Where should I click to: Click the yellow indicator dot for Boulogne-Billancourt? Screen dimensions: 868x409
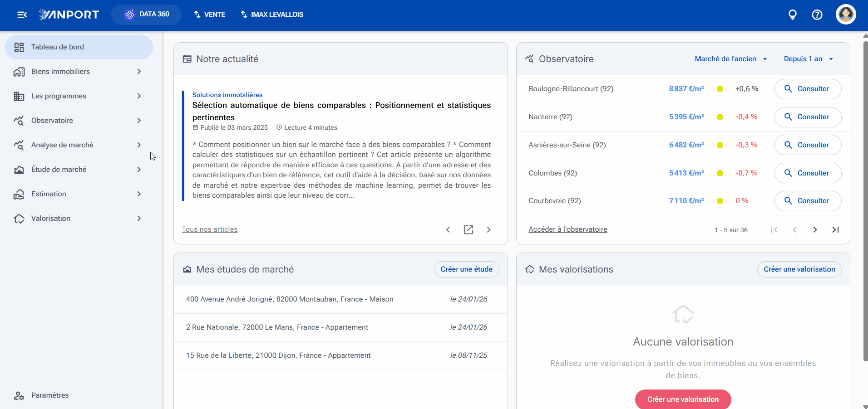click(x=720, y=89)
